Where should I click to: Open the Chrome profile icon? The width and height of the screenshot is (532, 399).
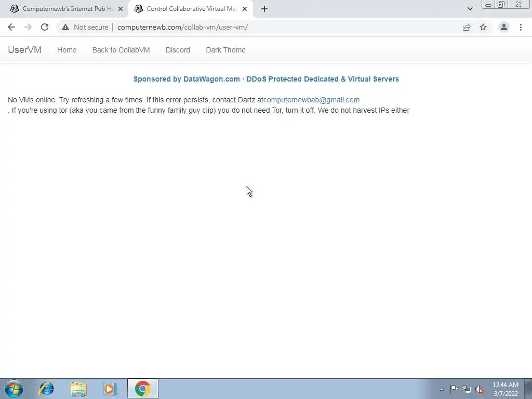pos(504,27)
